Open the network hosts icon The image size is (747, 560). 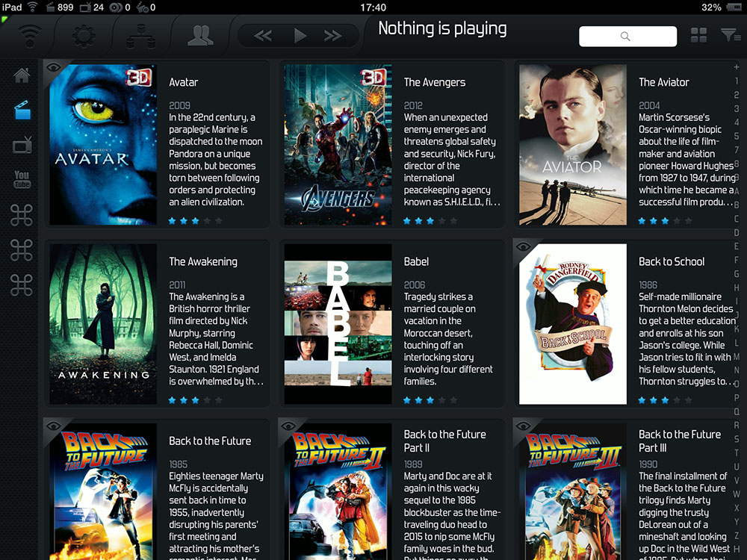[x=140, y=35]
